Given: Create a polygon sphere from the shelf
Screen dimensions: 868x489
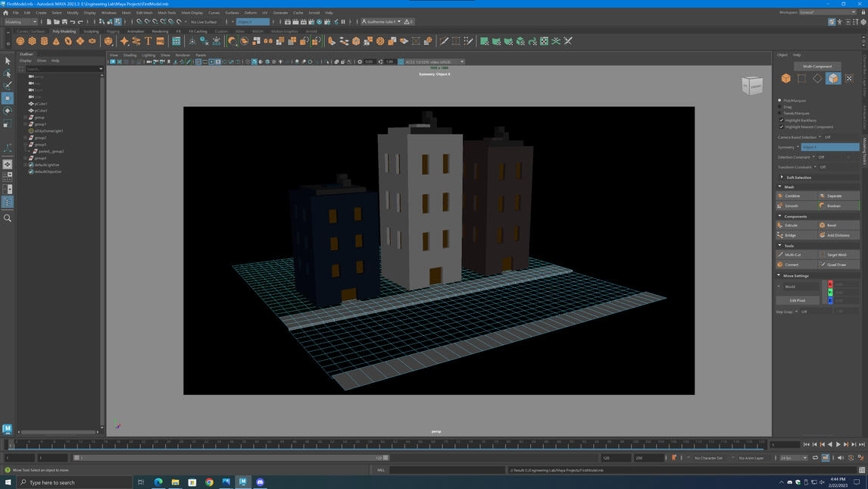Looking at the screenshot, I should tap(20, 42).
